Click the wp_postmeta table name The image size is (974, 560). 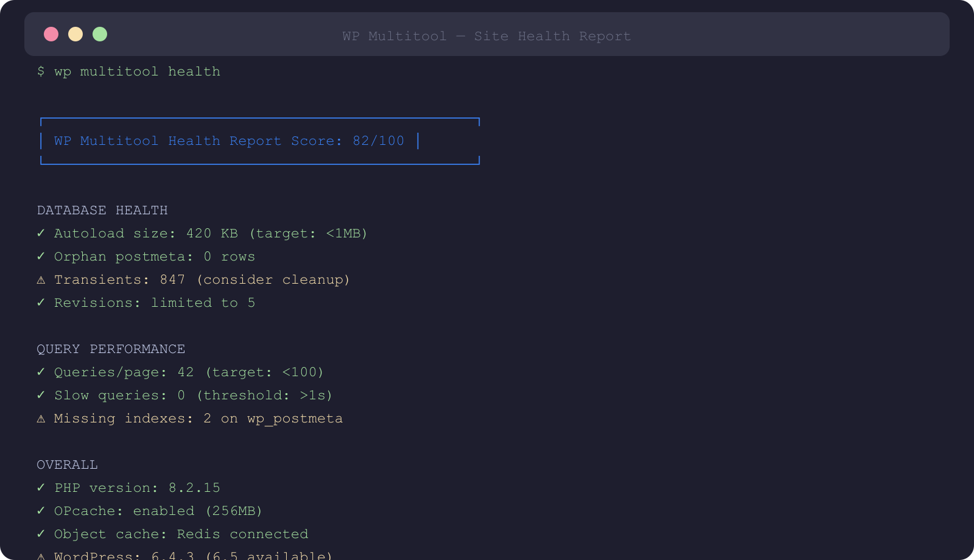[x=295, y=419]
